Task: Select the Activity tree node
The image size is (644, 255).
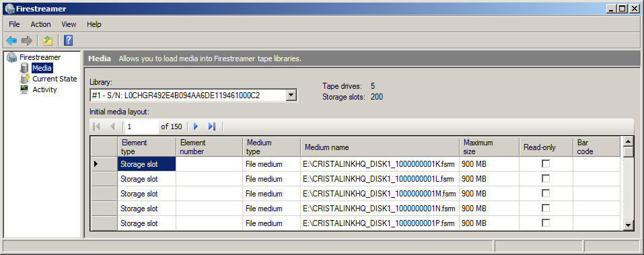Action: coord(45,89)
